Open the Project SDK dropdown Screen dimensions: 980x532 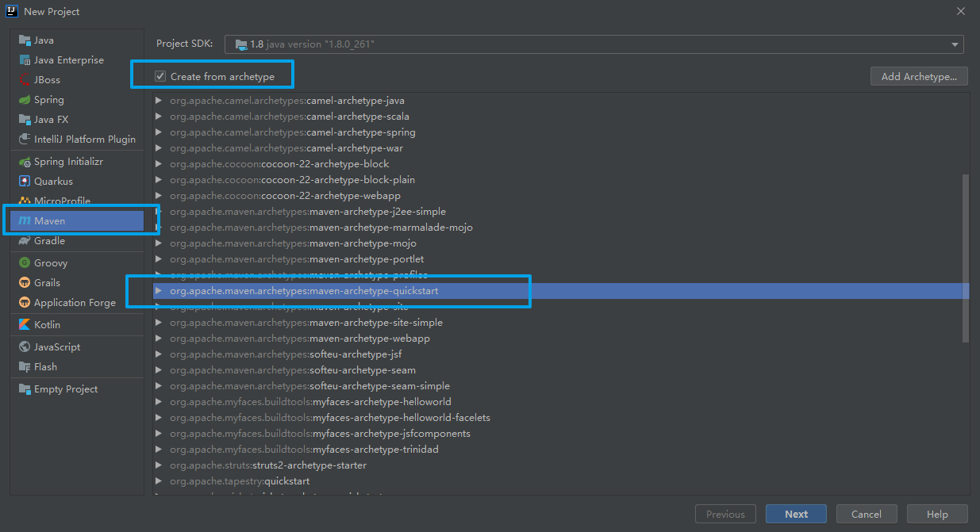594,44
